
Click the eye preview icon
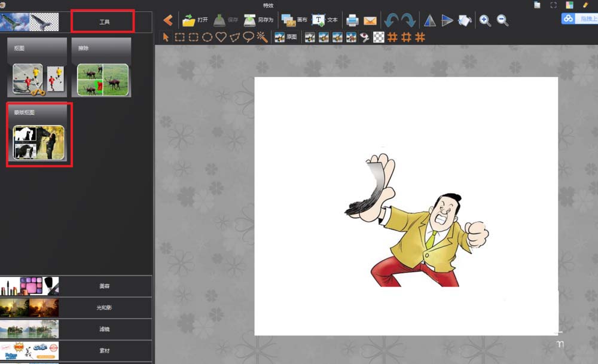tap(365, 37)
